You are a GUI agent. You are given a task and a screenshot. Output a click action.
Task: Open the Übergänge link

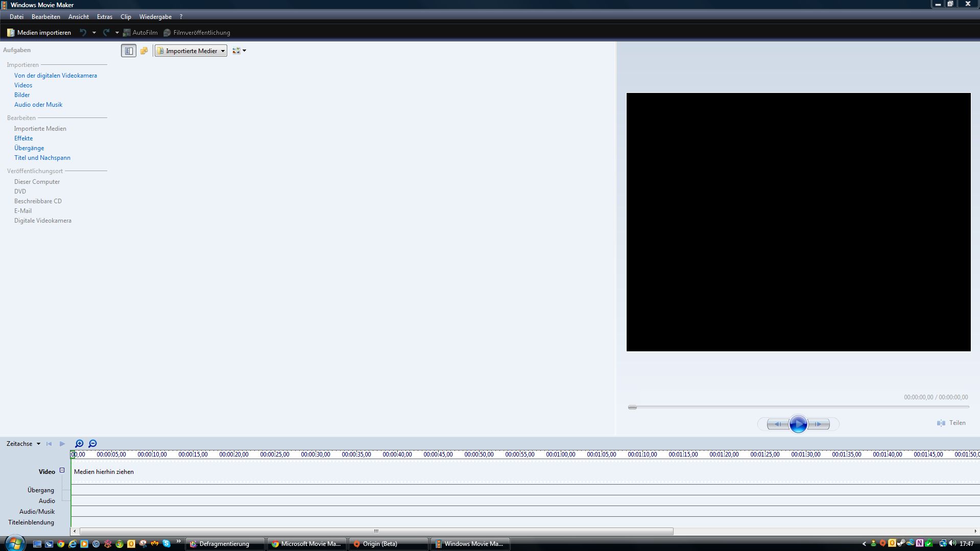tap(29, 148)
